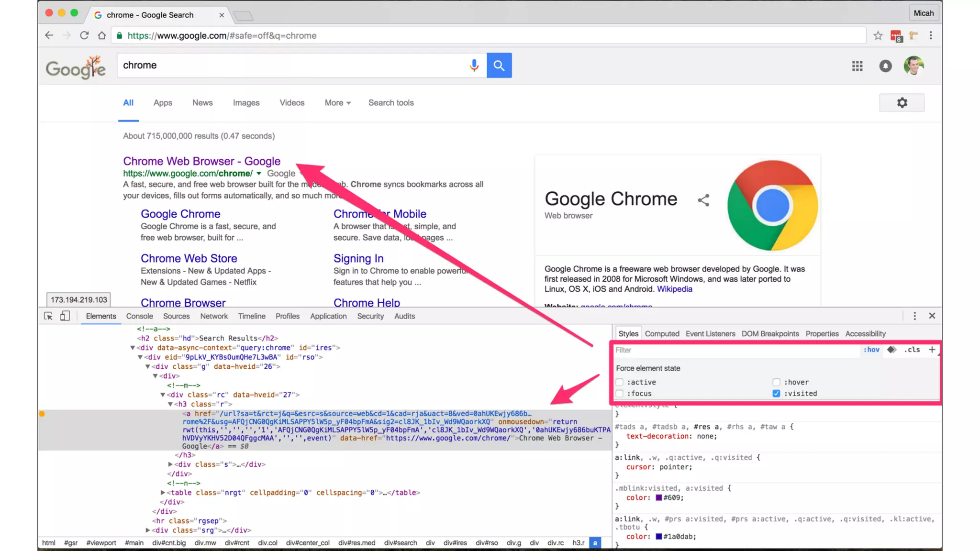Click the #609 purple color swatch

[x=658, y=498]
